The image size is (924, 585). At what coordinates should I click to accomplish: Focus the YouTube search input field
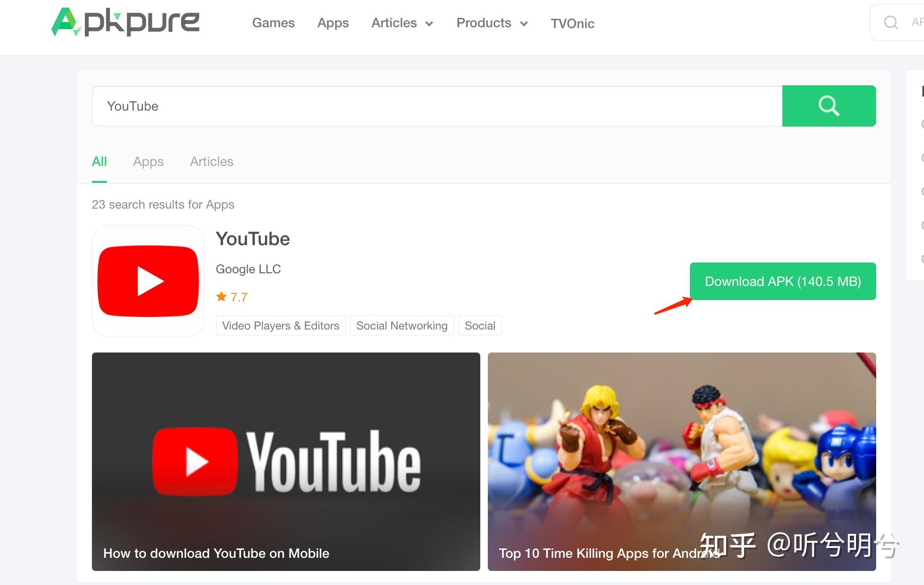437,106
